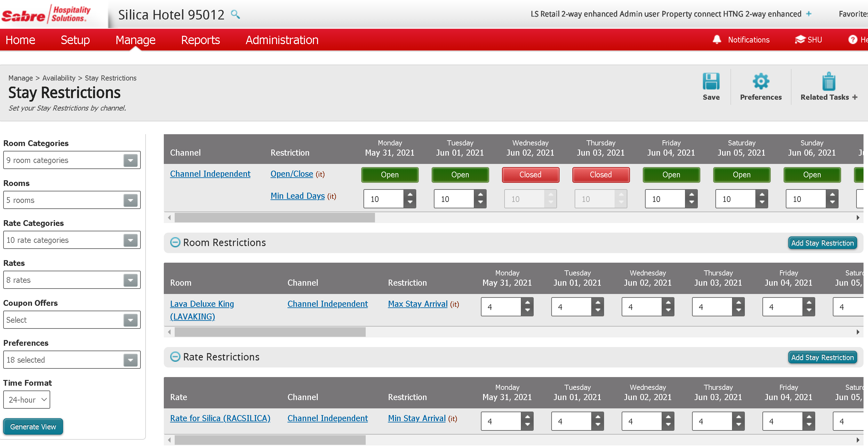This screenshot has width=868, height=448.
Task: Open the Reports menu
Action: point(200,40)
